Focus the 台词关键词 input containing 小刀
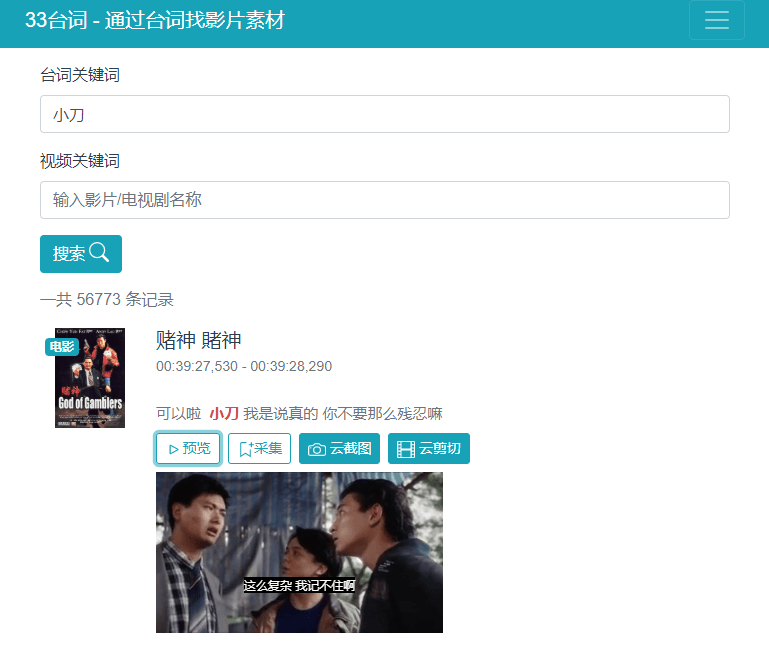Viewport: 769px width, 645px height. click(x=384, y=114)
